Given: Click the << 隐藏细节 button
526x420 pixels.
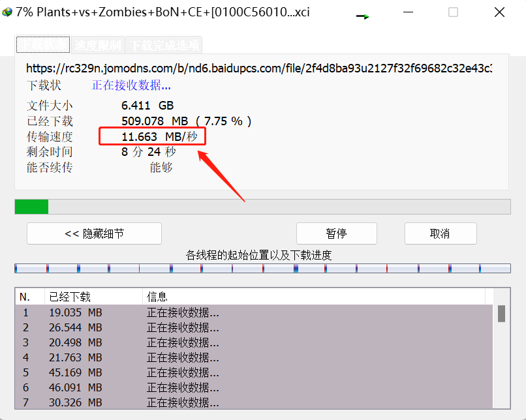Looking at the screenshot, I should click(94, 233).
